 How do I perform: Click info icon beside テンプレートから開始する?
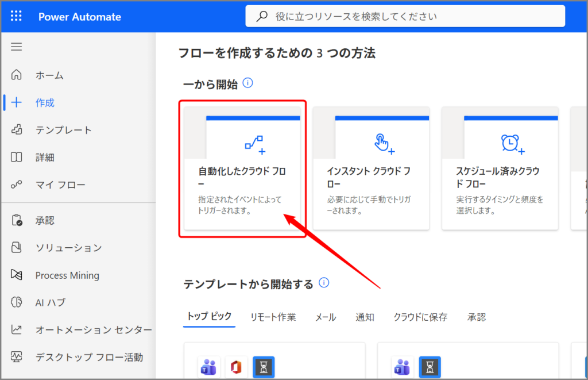(x=324, y=283)
